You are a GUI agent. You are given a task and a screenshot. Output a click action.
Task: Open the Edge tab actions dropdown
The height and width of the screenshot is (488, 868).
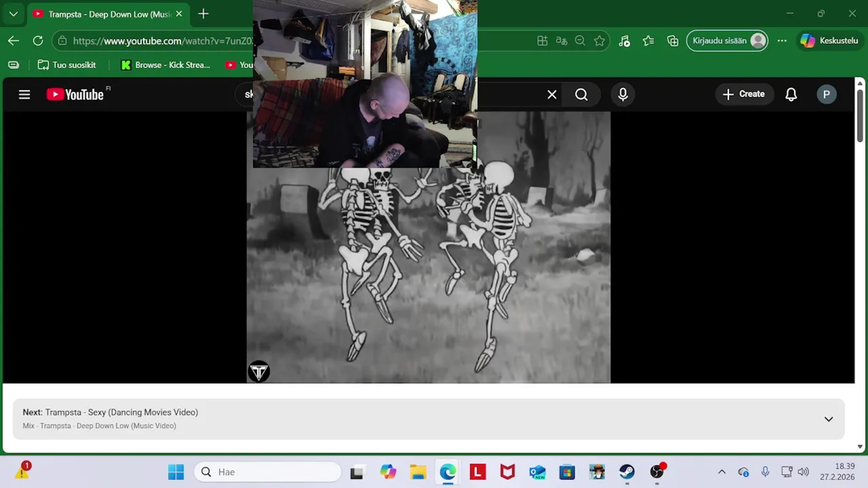(14, 14)
